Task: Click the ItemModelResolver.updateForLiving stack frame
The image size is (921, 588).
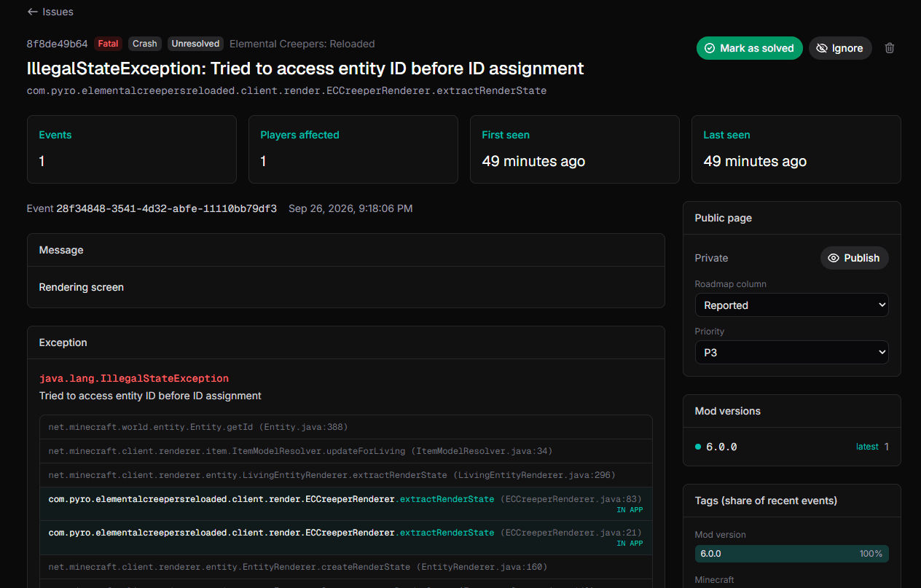Action: tap(346, 451)
